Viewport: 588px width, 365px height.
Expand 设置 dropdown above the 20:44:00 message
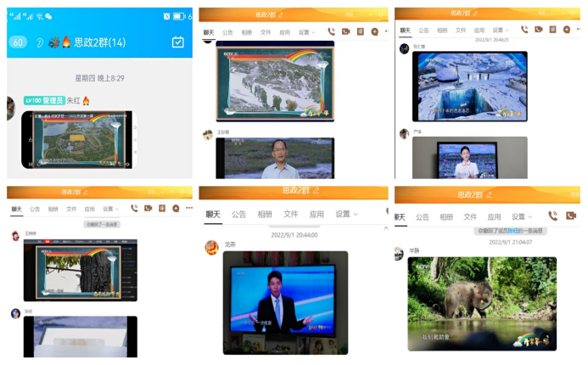[346, 214]
